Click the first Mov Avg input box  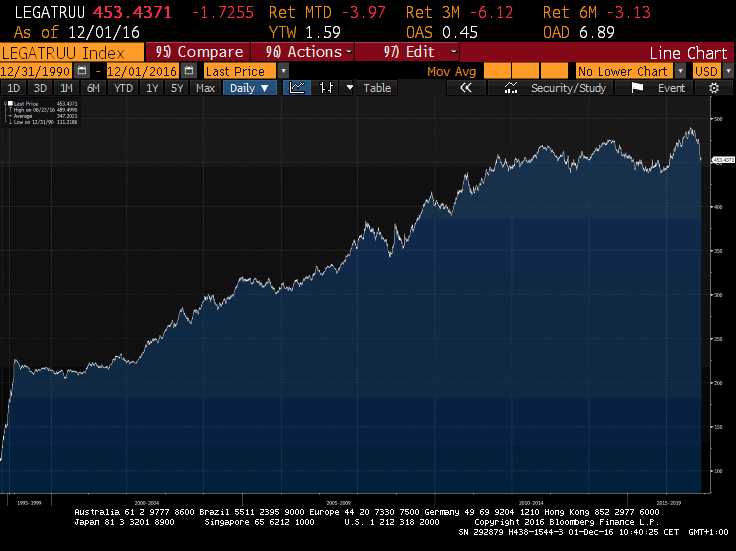click(x=497, y=71)
